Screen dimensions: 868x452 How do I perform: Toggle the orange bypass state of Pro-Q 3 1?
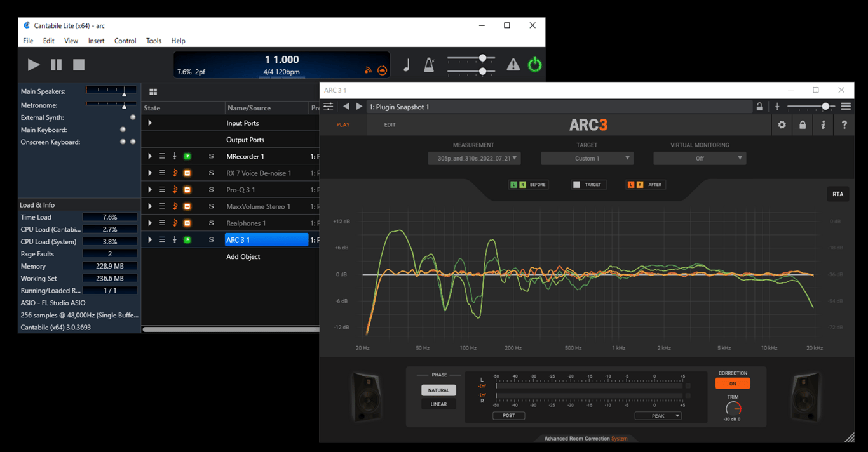tap(187, 190)
